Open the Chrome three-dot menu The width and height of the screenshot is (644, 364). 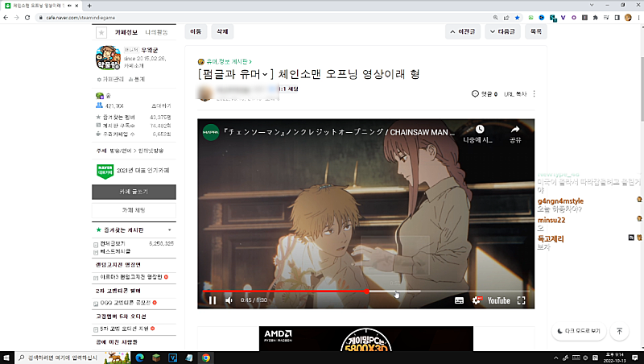[x=638, y=18]
